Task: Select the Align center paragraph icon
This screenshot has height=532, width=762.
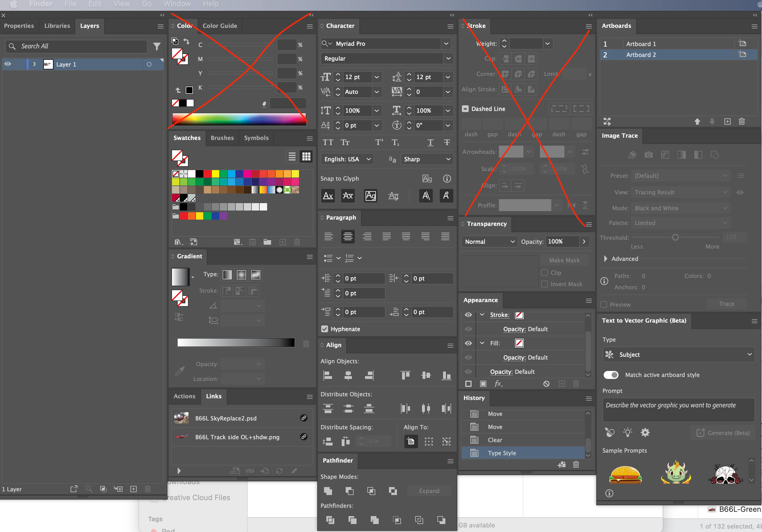Action: [348, 236]
